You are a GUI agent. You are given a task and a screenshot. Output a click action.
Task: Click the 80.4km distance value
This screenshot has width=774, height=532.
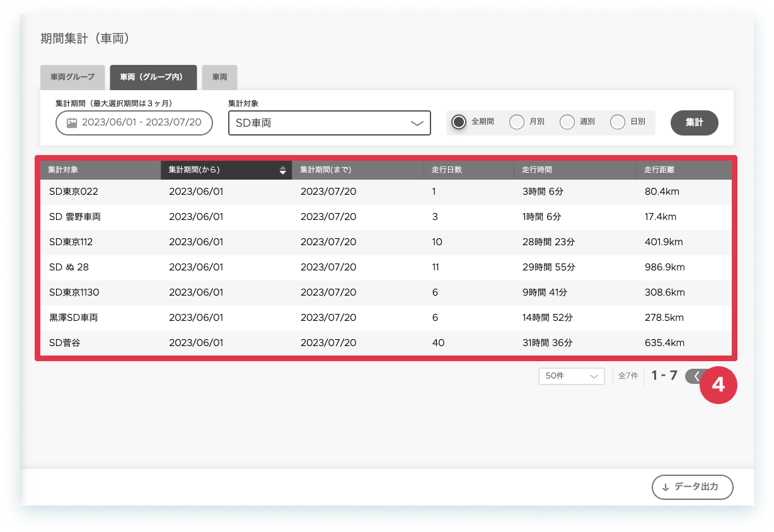tap(662, 192)
